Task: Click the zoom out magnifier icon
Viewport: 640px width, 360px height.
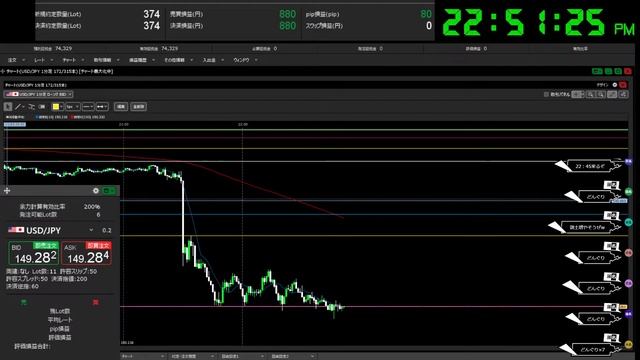Action: pos(601,94)
